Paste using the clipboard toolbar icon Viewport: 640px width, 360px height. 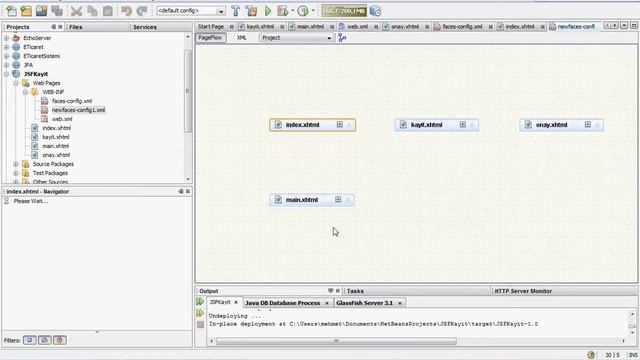click(x=108, y=11)
